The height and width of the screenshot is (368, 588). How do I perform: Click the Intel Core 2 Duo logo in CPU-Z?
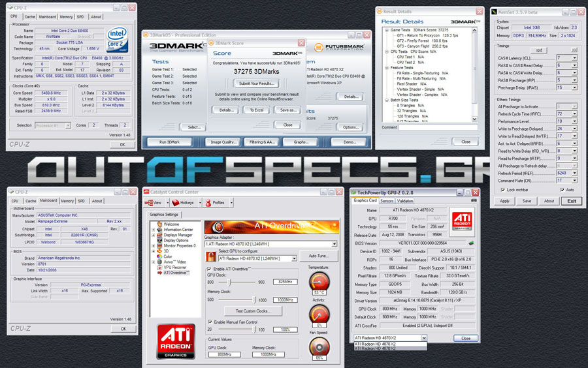click(x=117, y=39)
